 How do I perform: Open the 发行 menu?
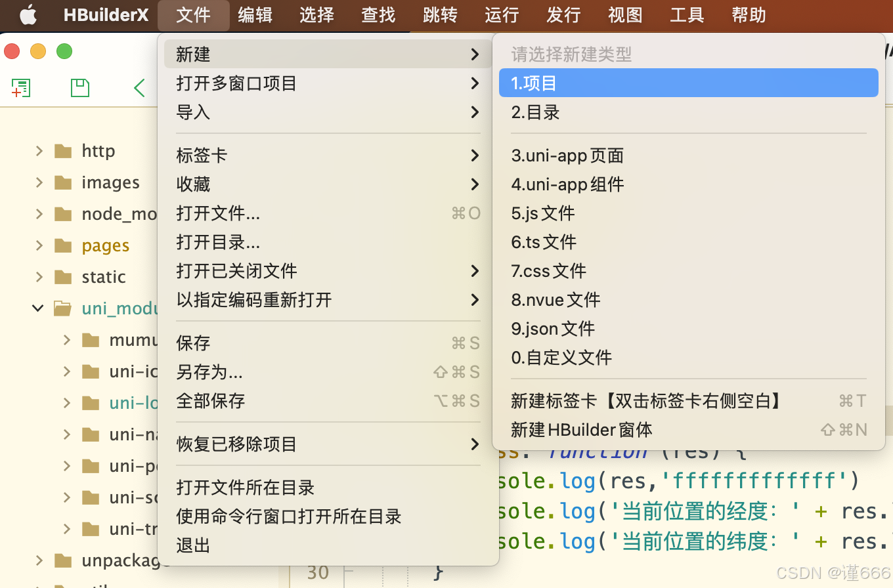point(563,14)
